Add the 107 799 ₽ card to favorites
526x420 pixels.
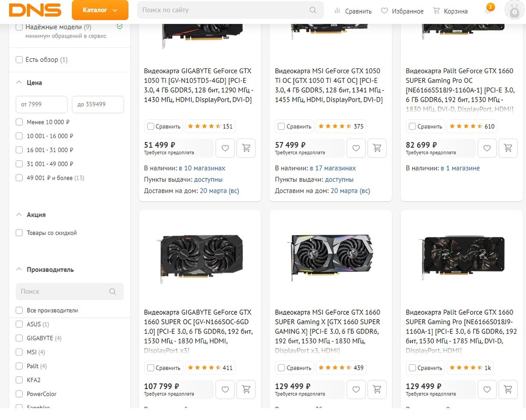tap(225, 389)
